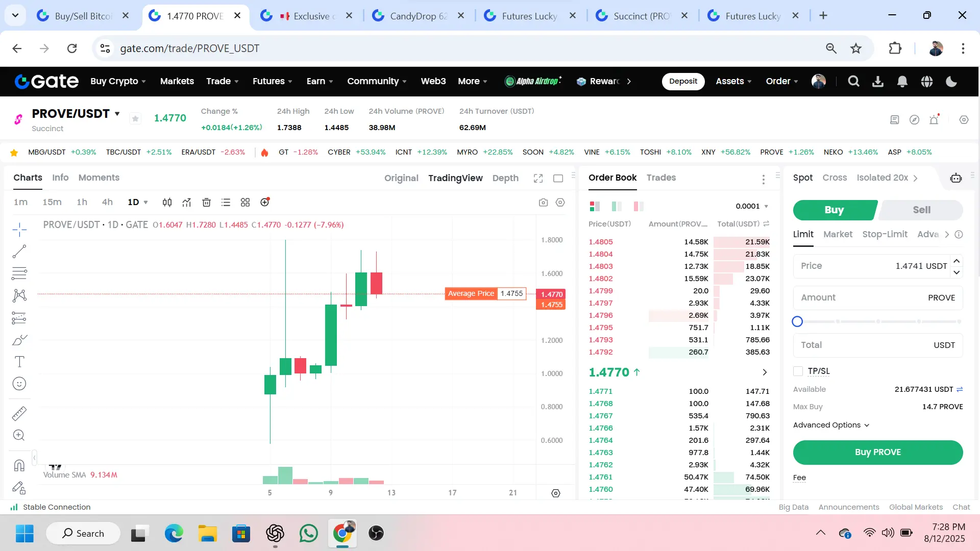Image resolution: width=980 pixels, height=551 pixels.
Task: Open the Info tab
Action: coord(60,178)
